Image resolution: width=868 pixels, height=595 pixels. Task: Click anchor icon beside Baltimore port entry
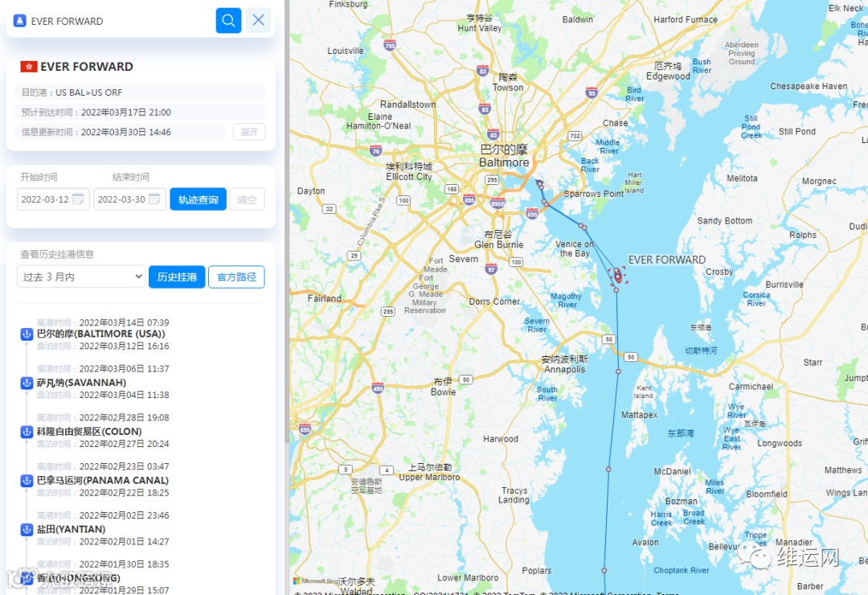pos(27,334)
